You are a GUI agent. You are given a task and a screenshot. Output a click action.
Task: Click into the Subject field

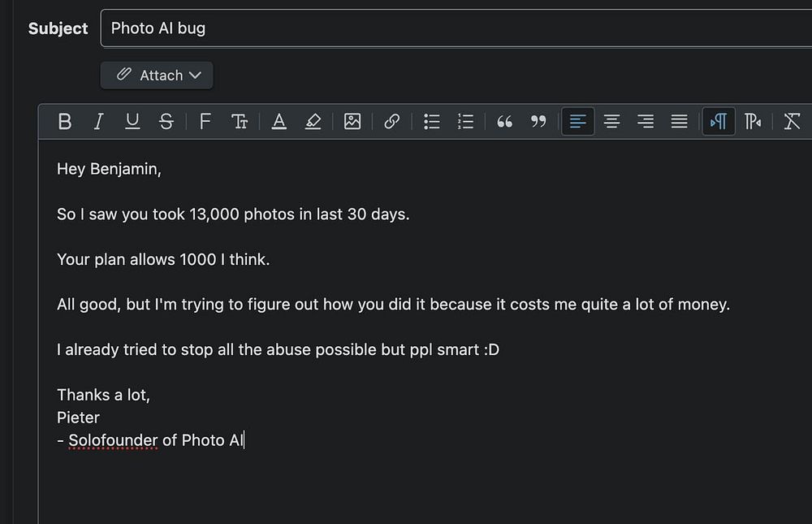(455, 28)
